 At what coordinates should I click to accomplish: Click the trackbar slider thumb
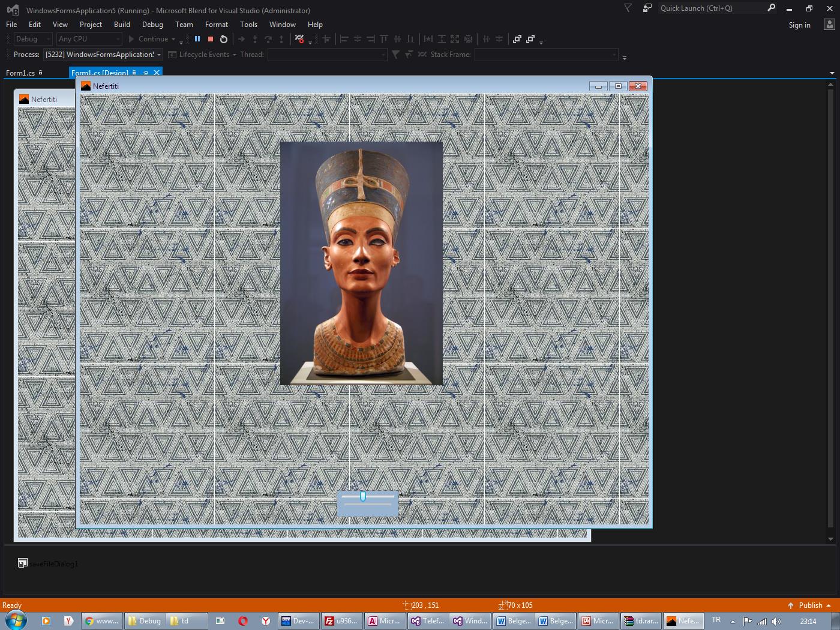[x=363, y=496]
